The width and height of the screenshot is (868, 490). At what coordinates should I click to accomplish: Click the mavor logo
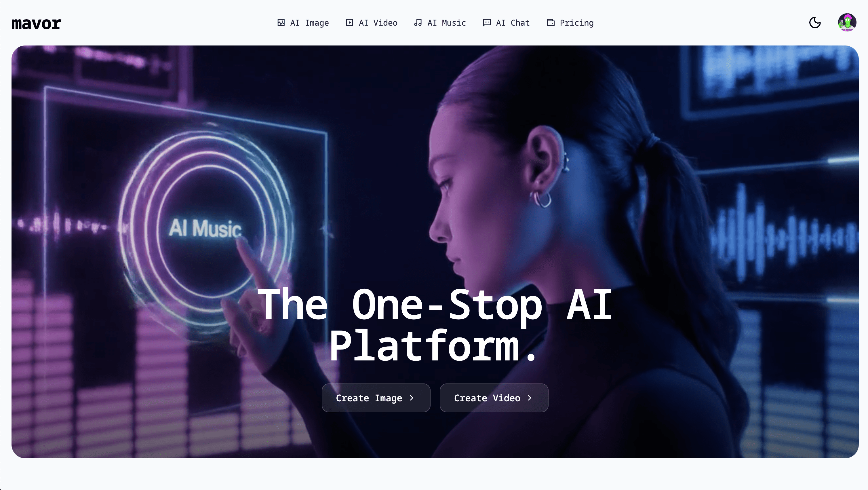36,23
